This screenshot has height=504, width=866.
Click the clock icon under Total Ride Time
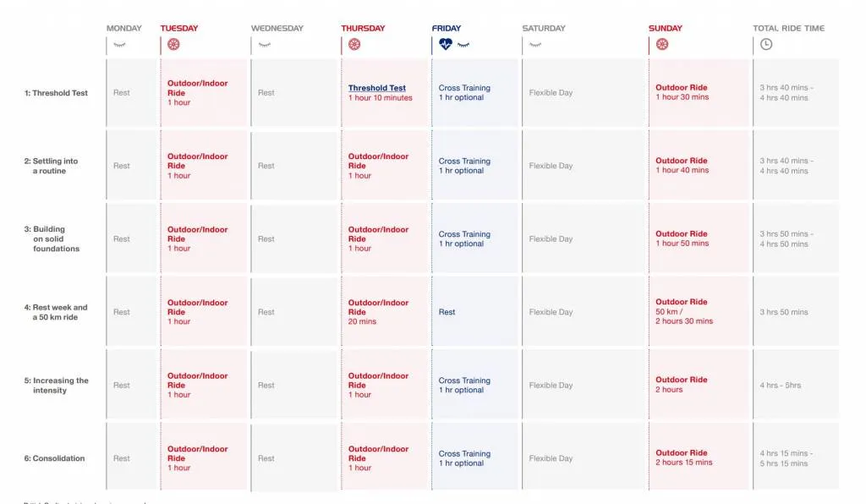point(766,44)
